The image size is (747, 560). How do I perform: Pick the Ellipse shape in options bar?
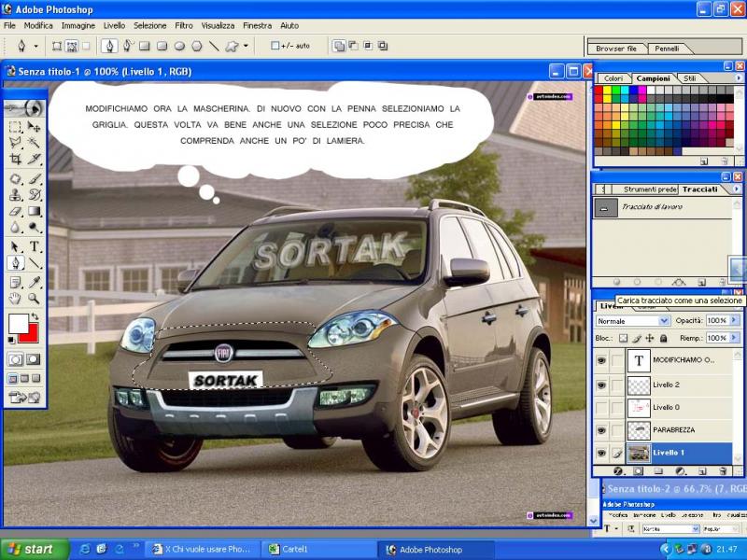click(x=179, y=46)
